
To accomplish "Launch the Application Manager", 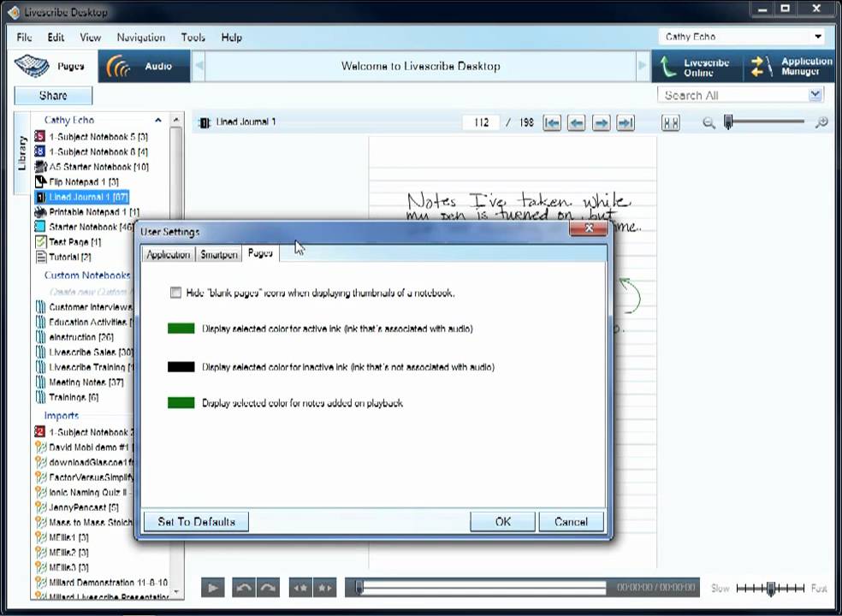I will pos(789,67).
